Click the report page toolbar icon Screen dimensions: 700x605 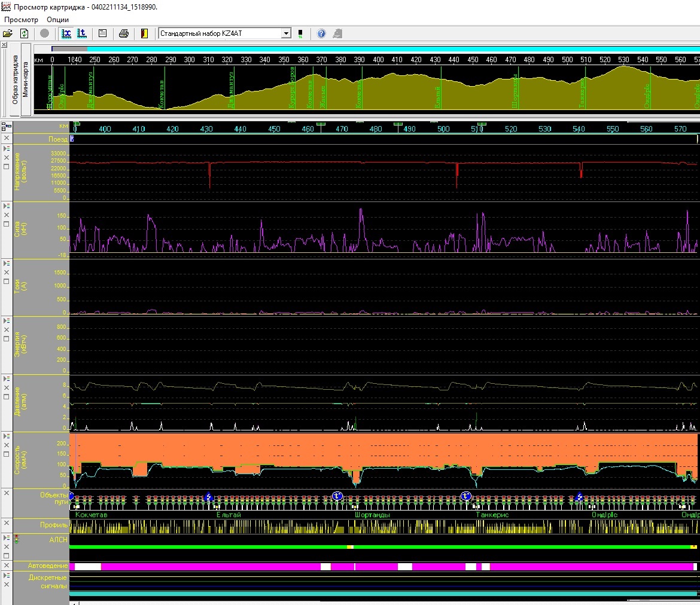[102, 33]
